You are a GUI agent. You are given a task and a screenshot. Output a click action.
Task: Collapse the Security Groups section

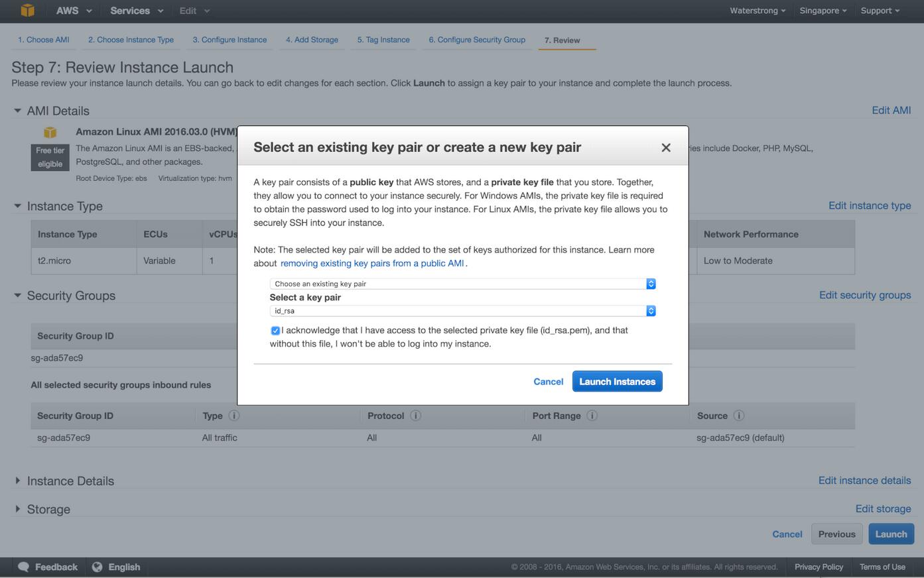17,296
